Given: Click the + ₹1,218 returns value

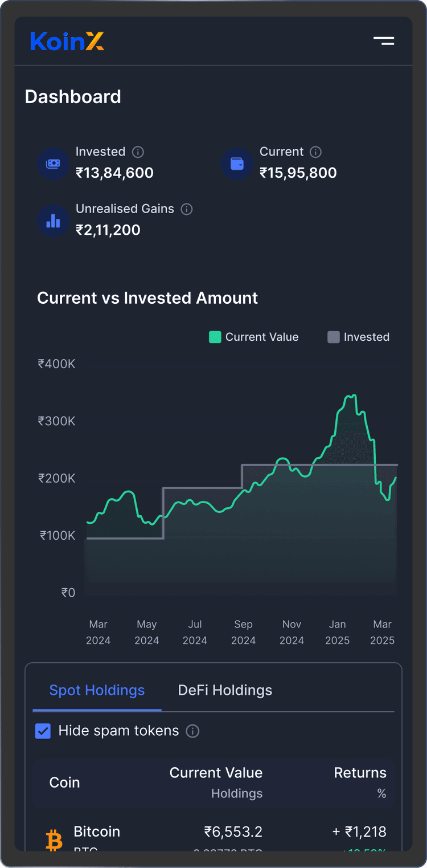Looking at the screenshot, I should tap(359, 832).
